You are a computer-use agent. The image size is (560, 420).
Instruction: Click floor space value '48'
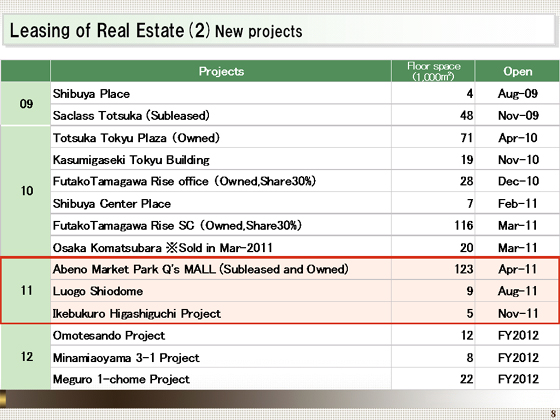[466, 115]
